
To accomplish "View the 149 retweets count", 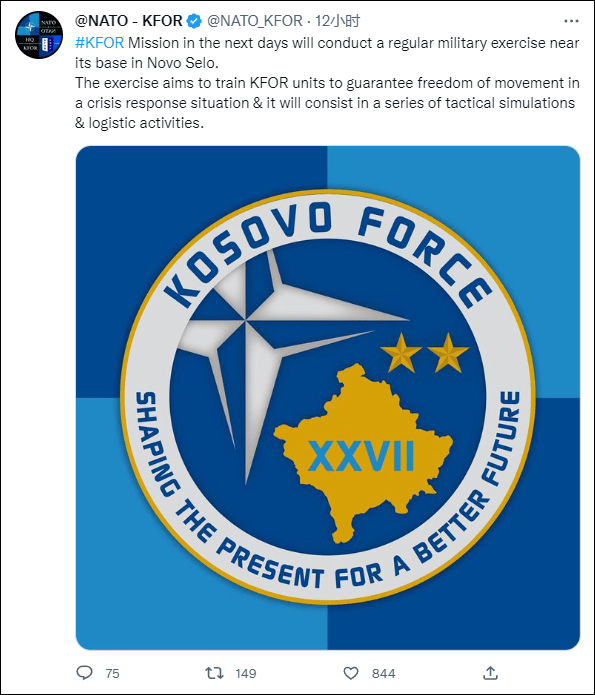I will [x=246, y=674].
